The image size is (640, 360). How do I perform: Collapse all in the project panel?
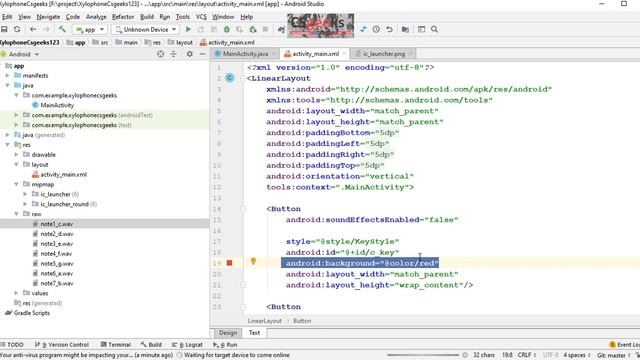[173, 54]
